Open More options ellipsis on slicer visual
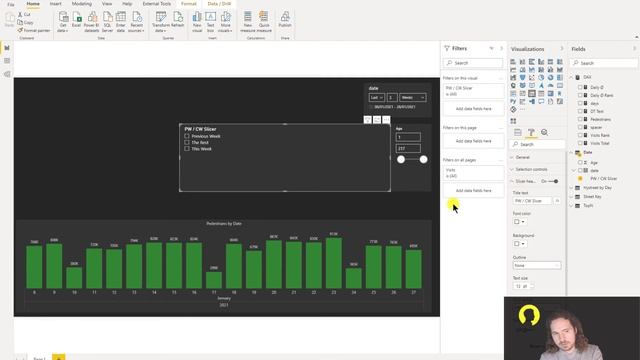Viewport: 640px width, 360px height. [386, 120]
